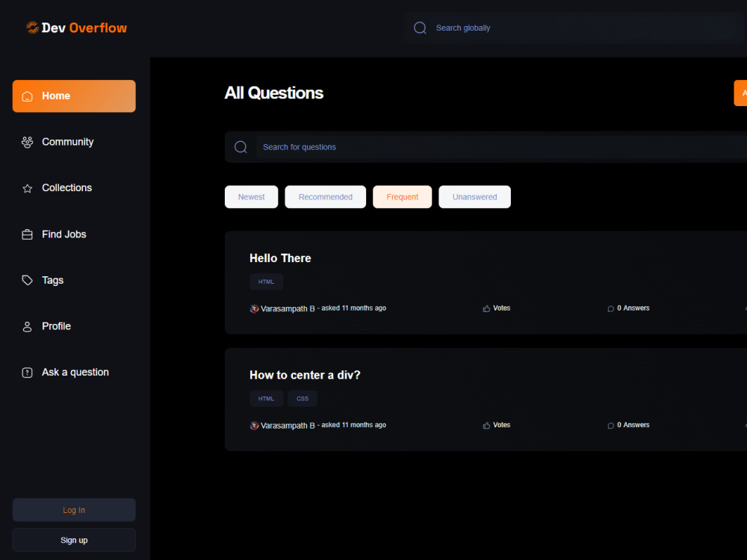Image resolution: width=747 pixels, height=560 pixels.
Task: Focus the Search for questions field
Action: click(x=501, y=147)
